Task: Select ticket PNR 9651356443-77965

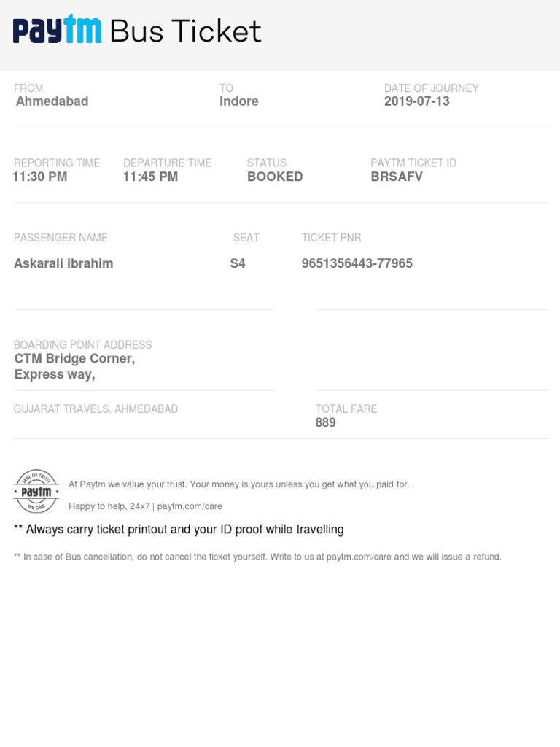Action: [357, 263]
